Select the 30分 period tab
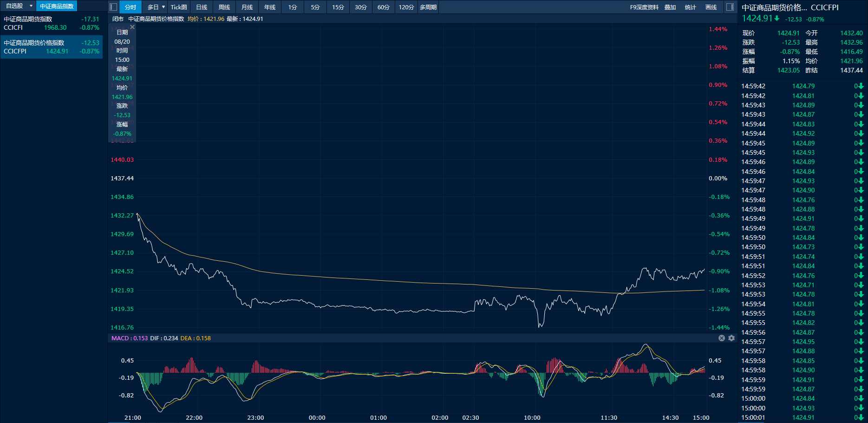The image size is (868, 423). point(361,7)
